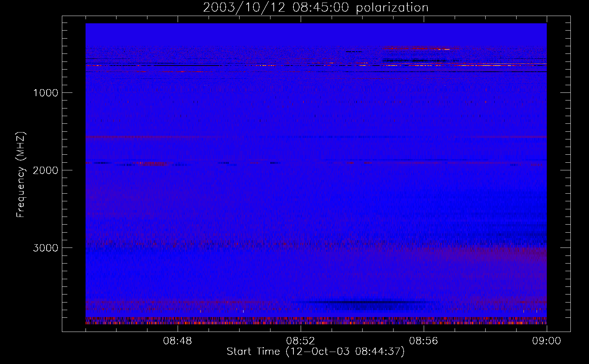Viewport: 589px width, 364px height.
Task: Click the 1000 frequency tick label
Action: click(x=46, y=93)
